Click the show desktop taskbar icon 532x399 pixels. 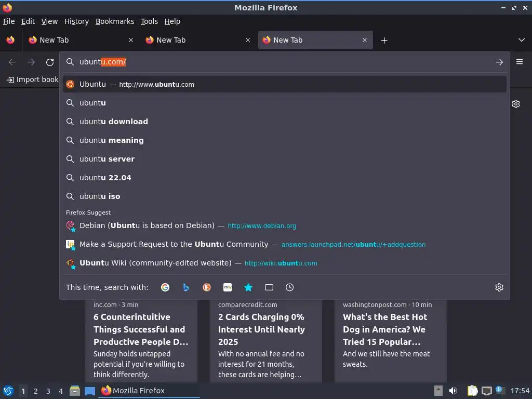pos(90,391)
